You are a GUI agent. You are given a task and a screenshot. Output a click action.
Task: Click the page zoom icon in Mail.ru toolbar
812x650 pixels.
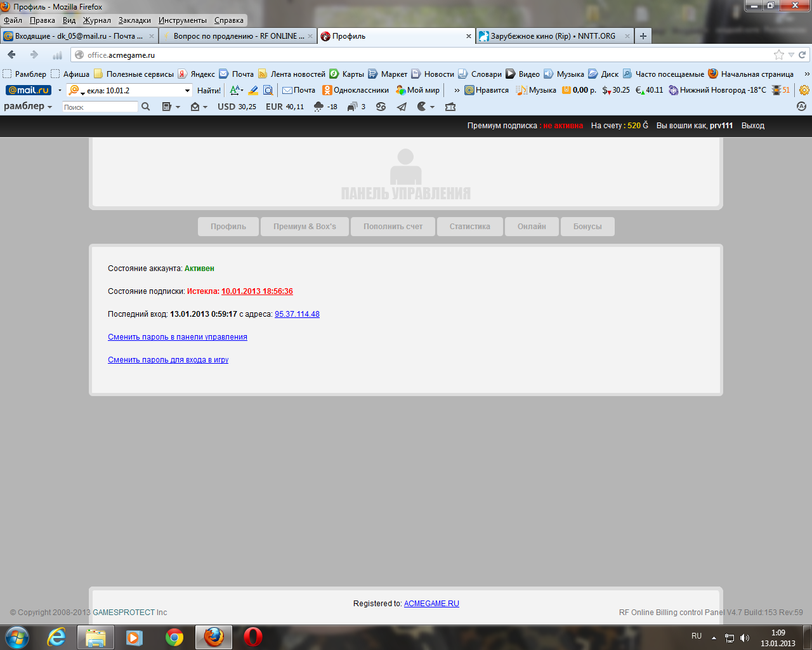point(268,90)
